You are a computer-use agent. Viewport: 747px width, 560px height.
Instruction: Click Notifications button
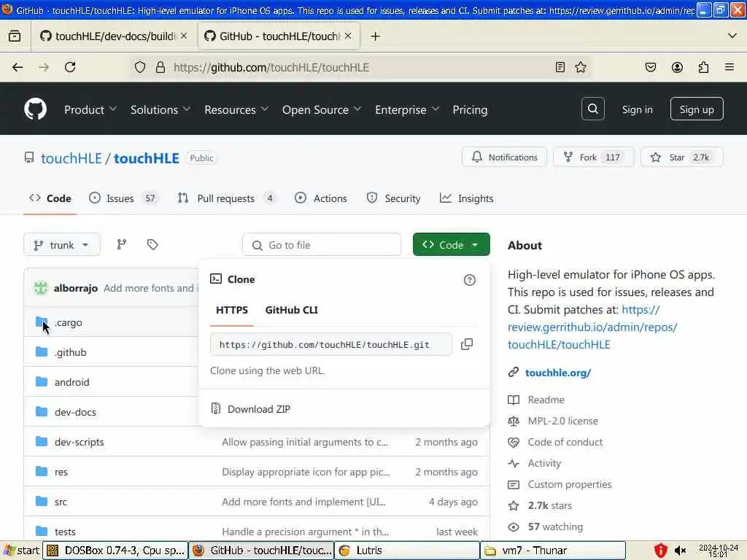(504, 157)
